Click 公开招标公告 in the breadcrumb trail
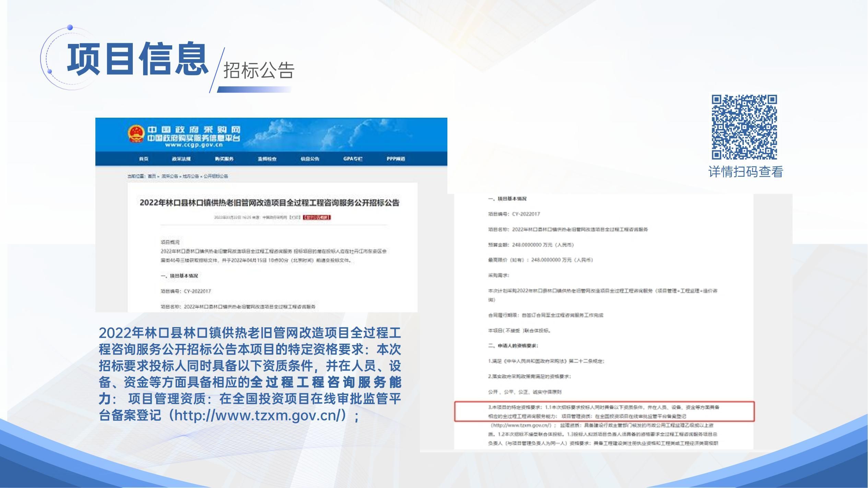The width and height of the screenshot is (868, 488). coord(215,176)
